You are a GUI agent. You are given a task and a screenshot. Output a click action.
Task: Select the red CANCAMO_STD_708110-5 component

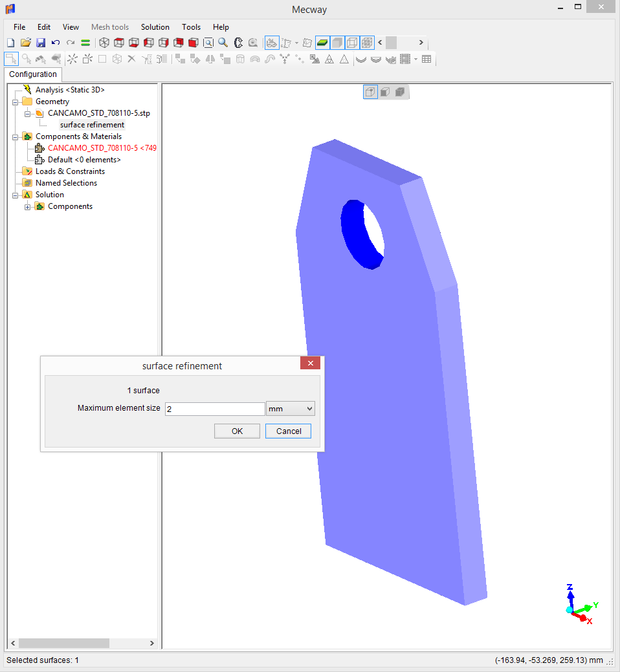tap(102, 148)
